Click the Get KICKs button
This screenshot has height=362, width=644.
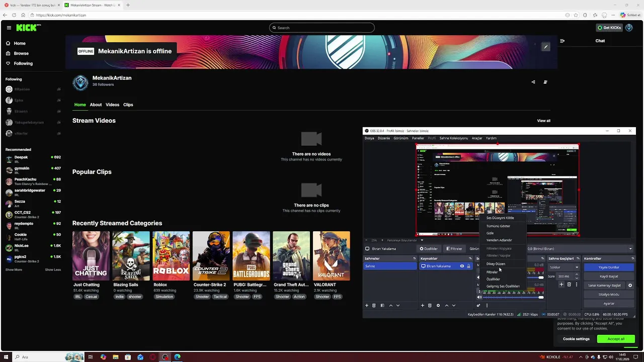tap(609, 28)
